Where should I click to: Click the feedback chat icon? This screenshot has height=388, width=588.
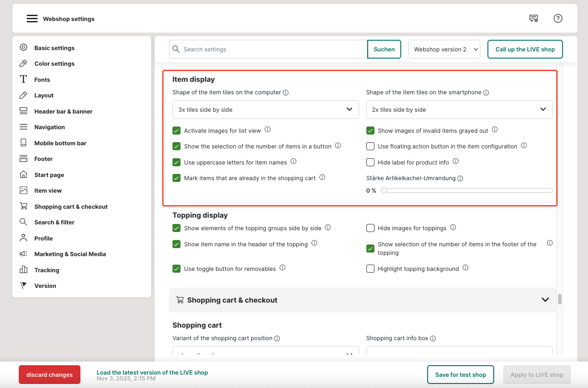(533, 18)
